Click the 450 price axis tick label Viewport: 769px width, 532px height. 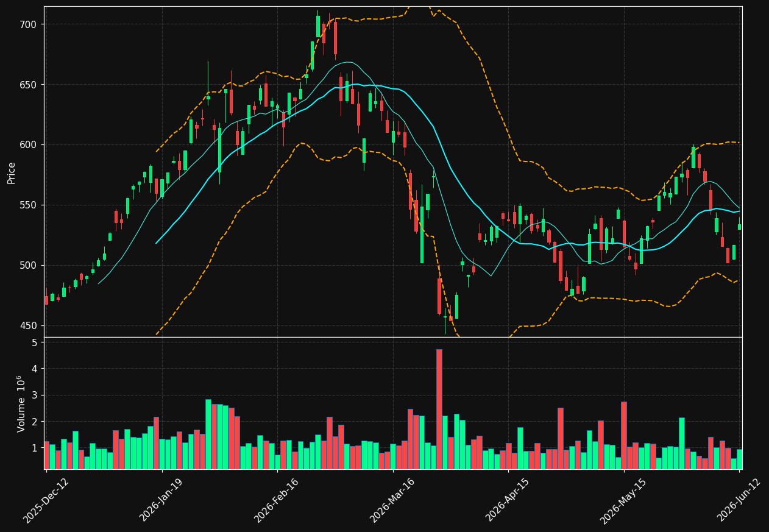(29, 326)
